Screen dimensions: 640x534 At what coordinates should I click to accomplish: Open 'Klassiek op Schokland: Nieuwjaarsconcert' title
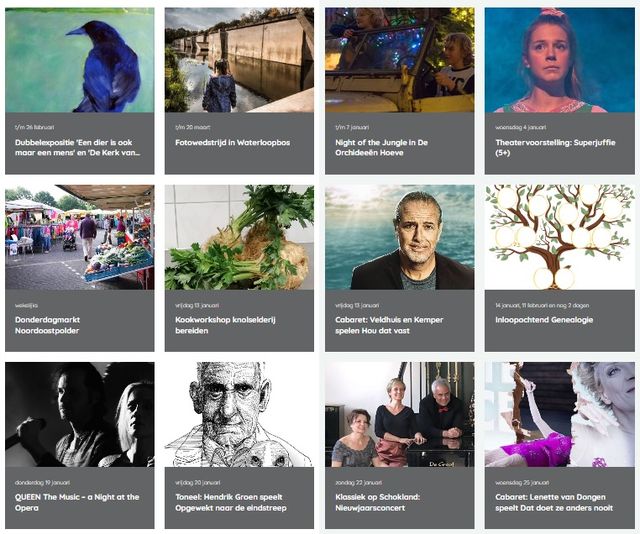click(378, 502)
